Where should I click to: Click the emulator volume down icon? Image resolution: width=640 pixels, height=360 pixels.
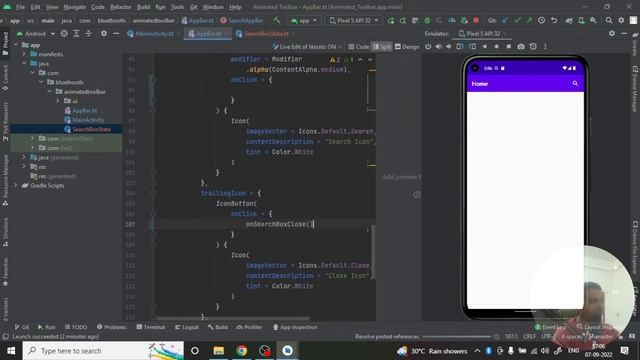(x=449, y=47)
